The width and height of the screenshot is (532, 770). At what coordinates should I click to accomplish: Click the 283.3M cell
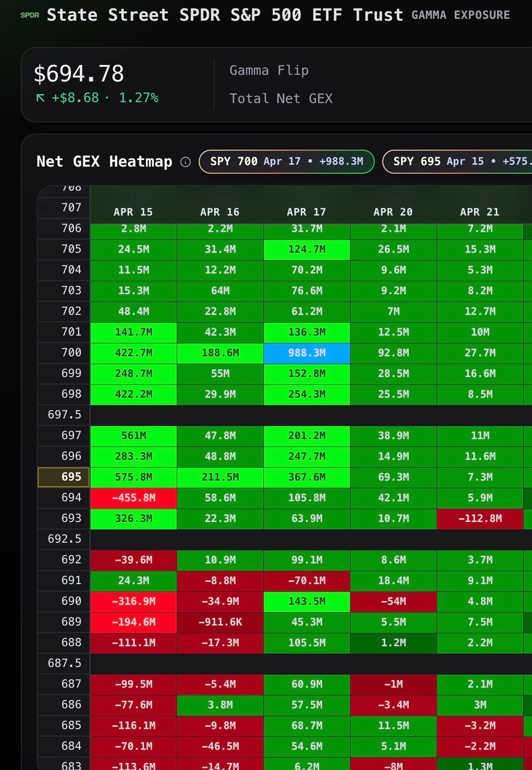[x=134, y=457]
